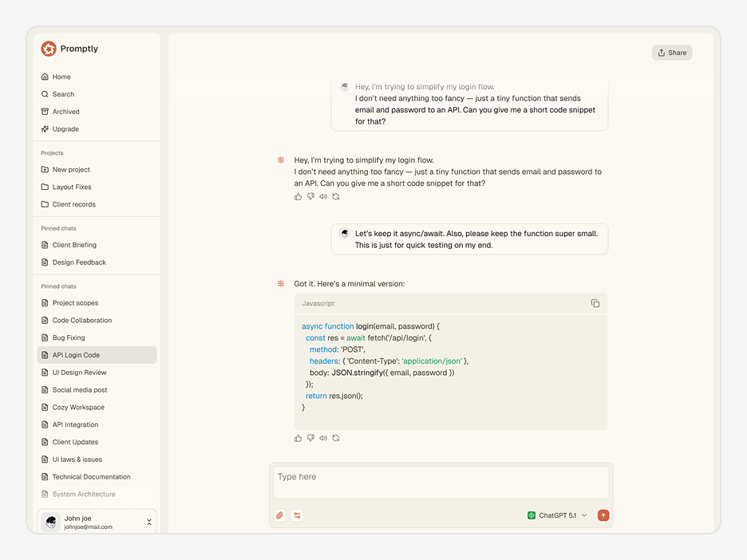Image resolution: width=747 pixels, height=560 pixels.
Task: Regenerate the code snippet reply
Action: coord(336,438)
